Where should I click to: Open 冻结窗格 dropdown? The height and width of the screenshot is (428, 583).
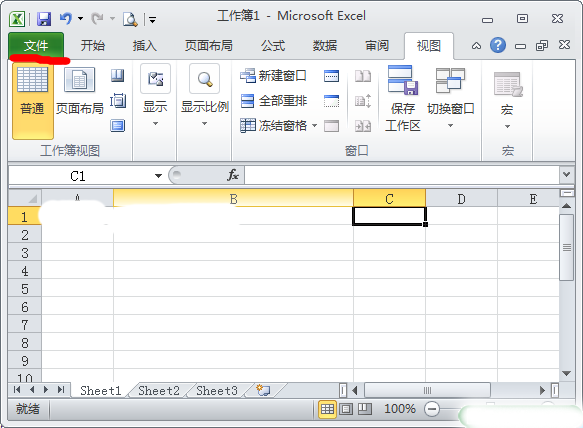tap(278, 126)
